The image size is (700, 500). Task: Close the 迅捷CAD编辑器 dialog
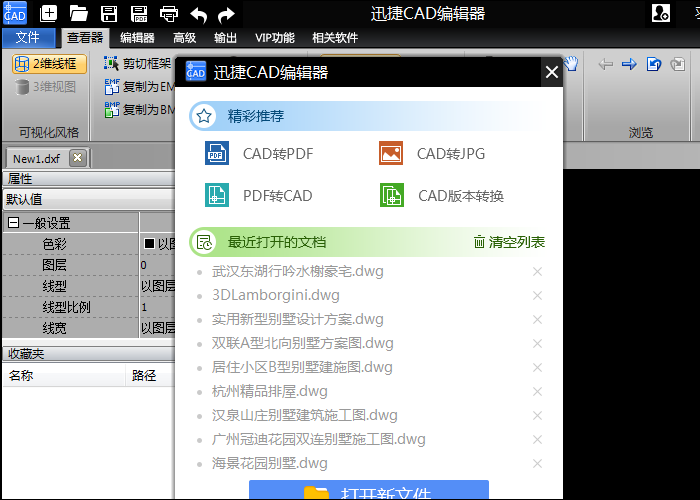(552, 72)
